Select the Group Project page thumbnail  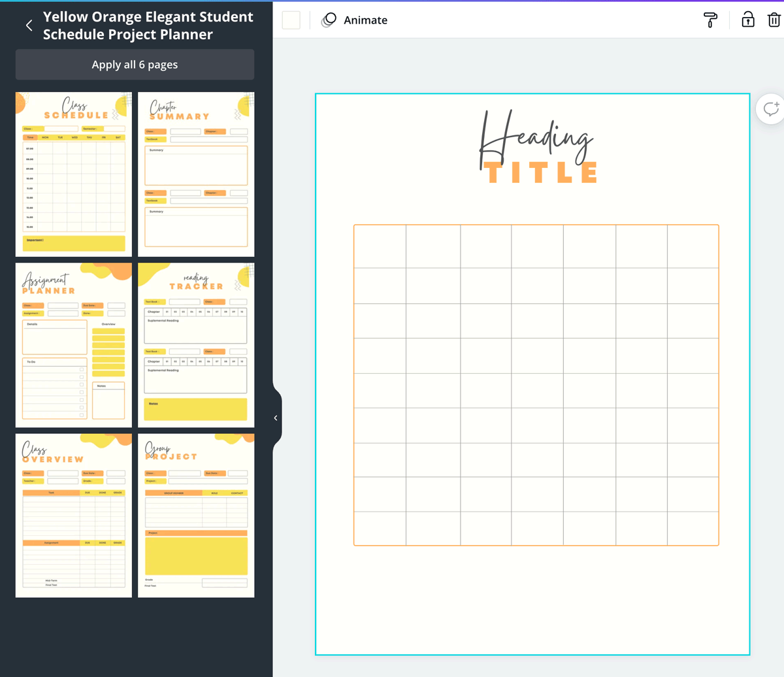(195, 516)
